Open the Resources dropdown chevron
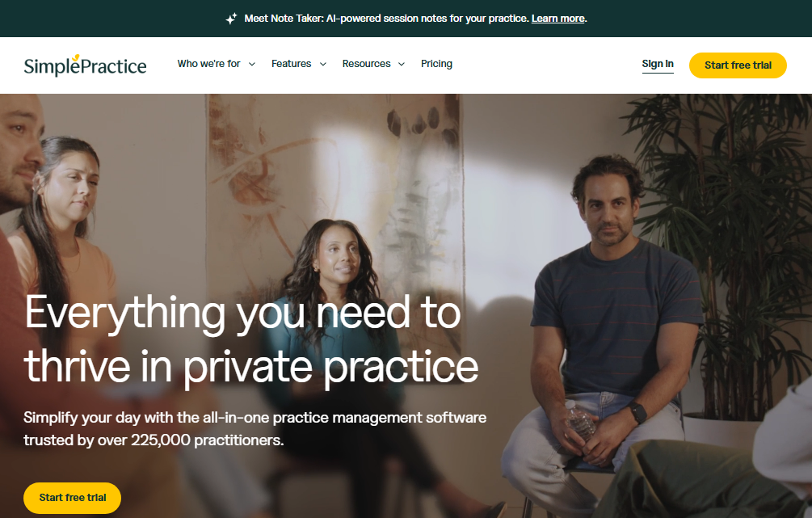Image resolution: width=812 pixels, height=518 pixels. [402, 64]
